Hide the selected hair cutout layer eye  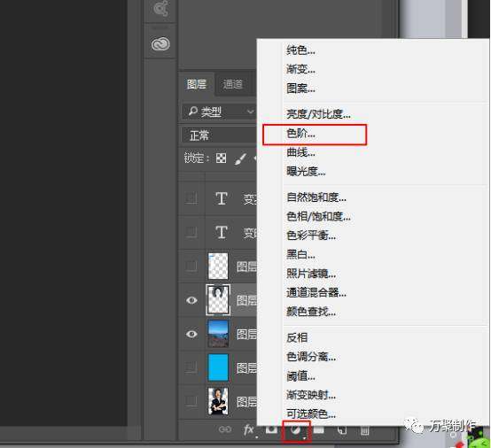[191, 300]
